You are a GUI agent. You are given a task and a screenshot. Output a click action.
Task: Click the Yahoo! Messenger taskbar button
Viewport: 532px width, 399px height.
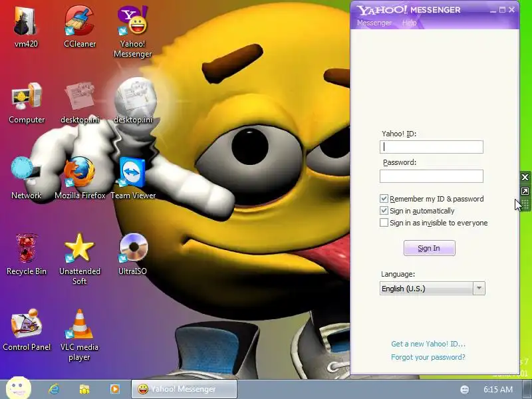click(184, 389)
